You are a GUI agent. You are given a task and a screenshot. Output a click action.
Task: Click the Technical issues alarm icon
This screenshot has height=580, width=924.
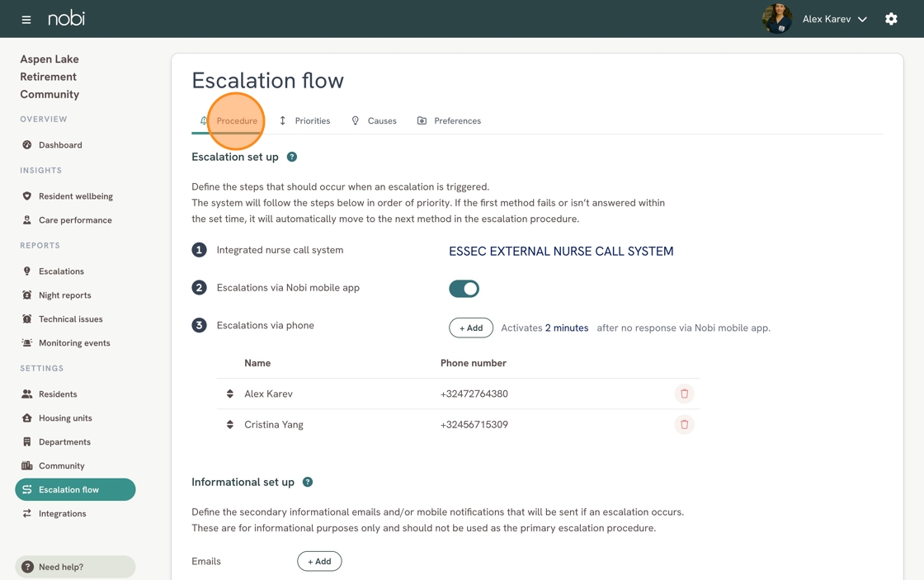pyautogui.click(x=26, y=319)
